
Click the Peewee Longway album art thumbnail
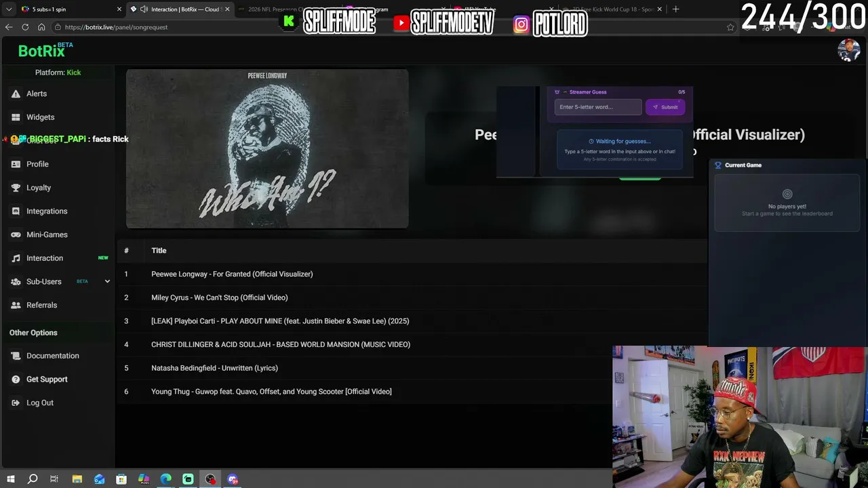click(x=267, y=149)
